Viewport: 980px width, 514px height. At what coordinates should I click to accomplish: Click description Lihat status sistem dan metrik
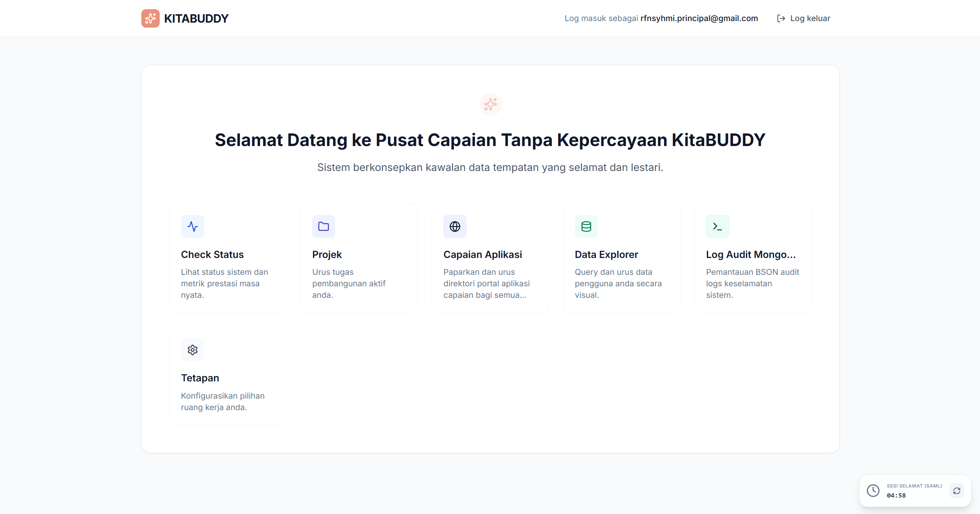click(224, 284)
